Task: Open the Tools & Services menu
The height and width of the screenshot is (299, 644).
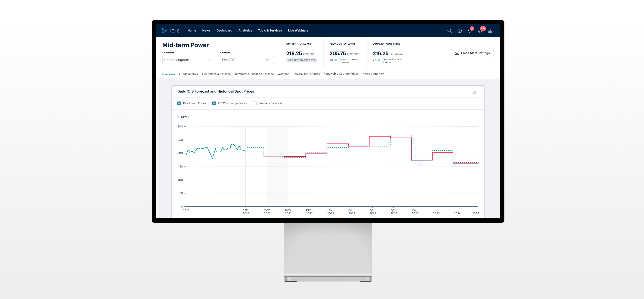Action: [x=270, y=30]
